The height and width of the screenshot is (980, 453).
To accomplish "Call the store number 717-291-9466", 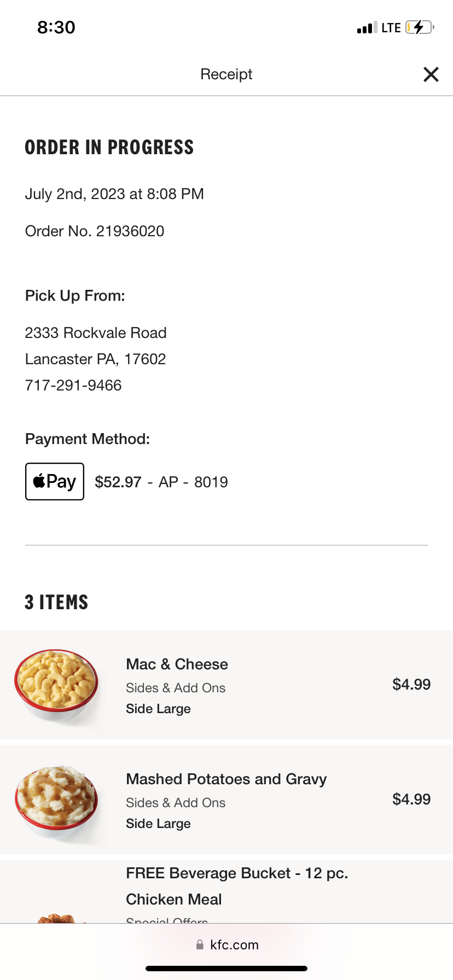I will tap(73, 386).
